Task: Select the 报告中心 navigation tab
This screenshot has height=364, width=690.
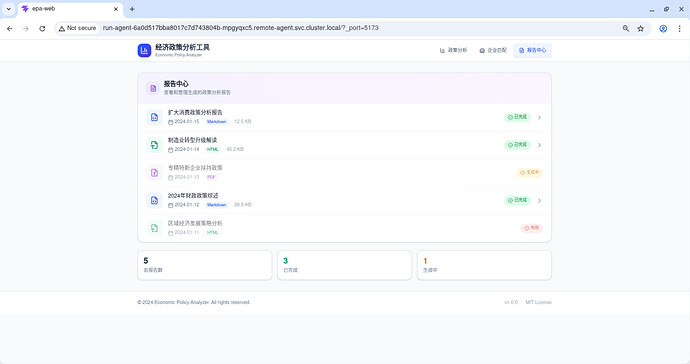Action: [x=532, y=50]
